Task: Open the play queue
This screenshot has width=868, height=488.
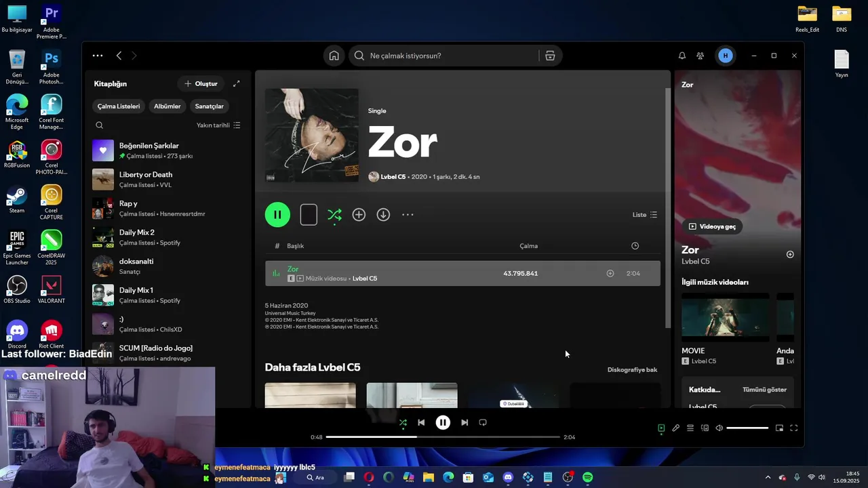Action: pyautogui.click(x=690, y=428)
